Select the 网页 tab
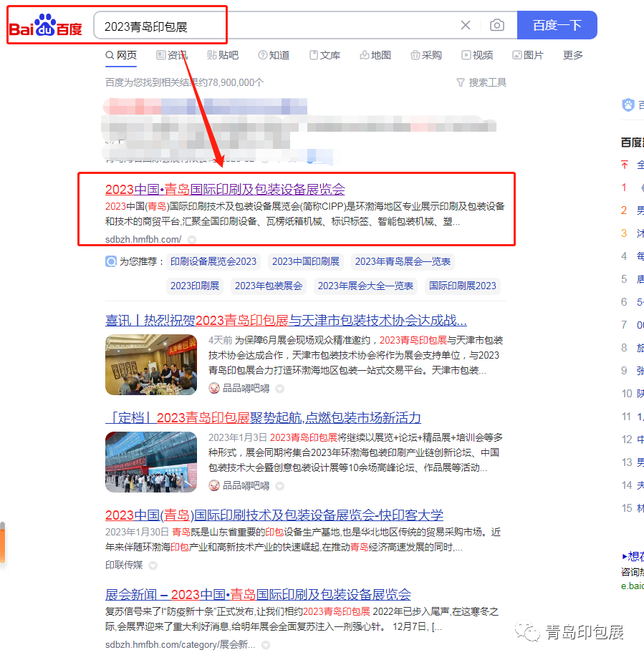The image size is (644, 660). tap(121, 55)
